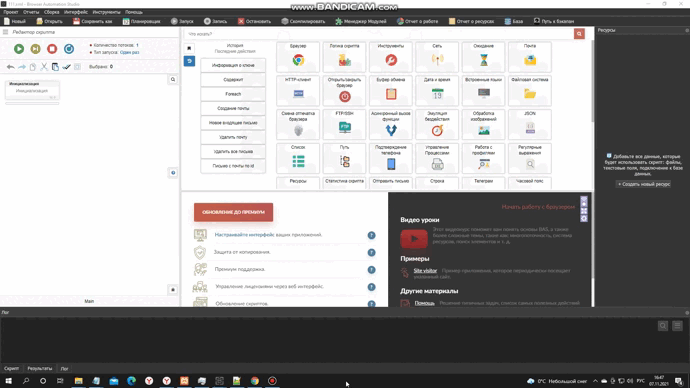Play the Видео уроки YouTube thumbnail
The height and width of the screenshot is (388, 690).
[414, 239]
